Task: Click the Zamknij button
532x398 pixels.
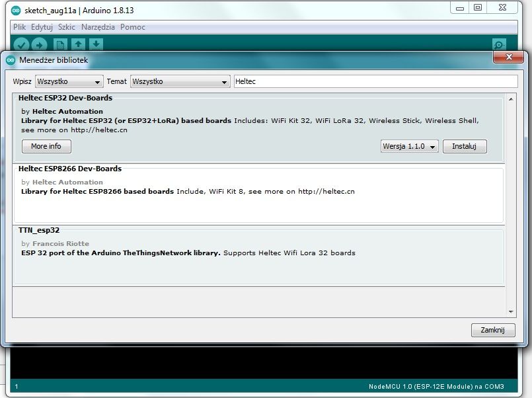Action: [492, 330]
